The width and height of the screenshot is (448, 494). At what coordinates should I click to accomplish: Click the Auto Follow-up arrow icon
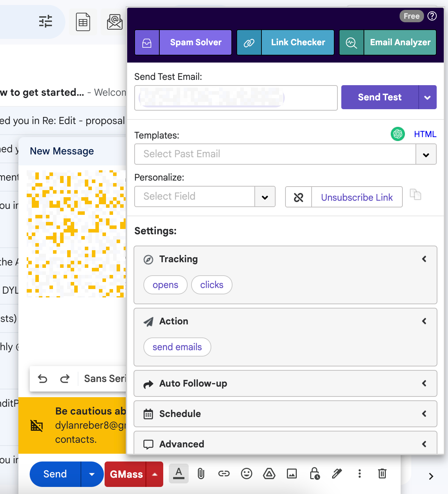tap(148, 384)
